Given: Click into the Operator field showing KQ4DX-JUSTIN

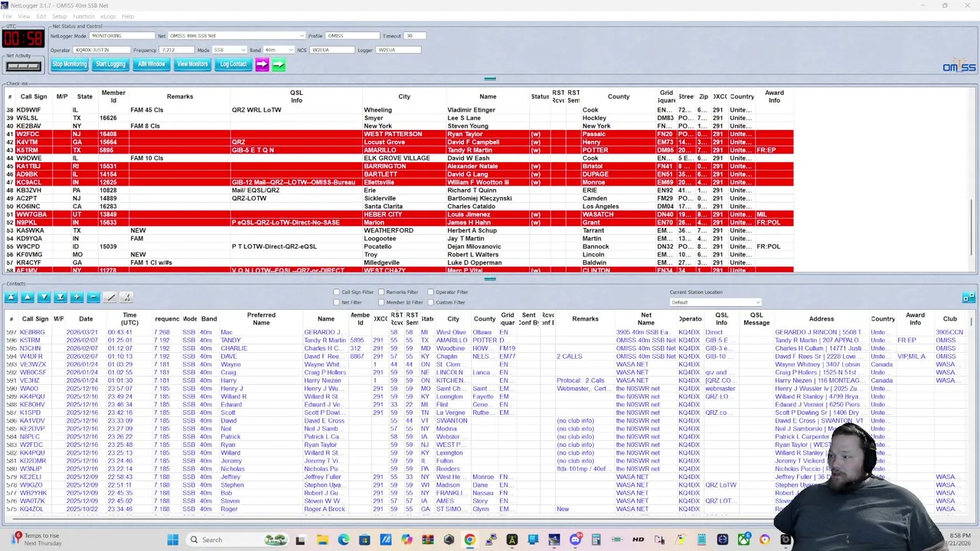Looking at the screenshot, I should (x=103, y=50).
